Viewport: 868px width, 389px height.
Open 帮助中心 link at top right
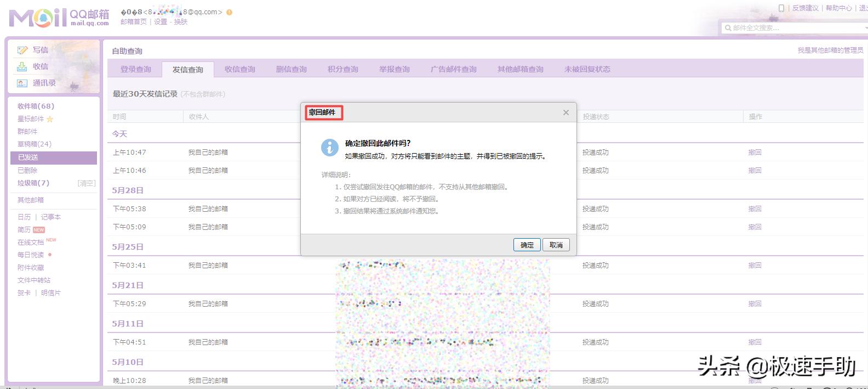[839, 8]
